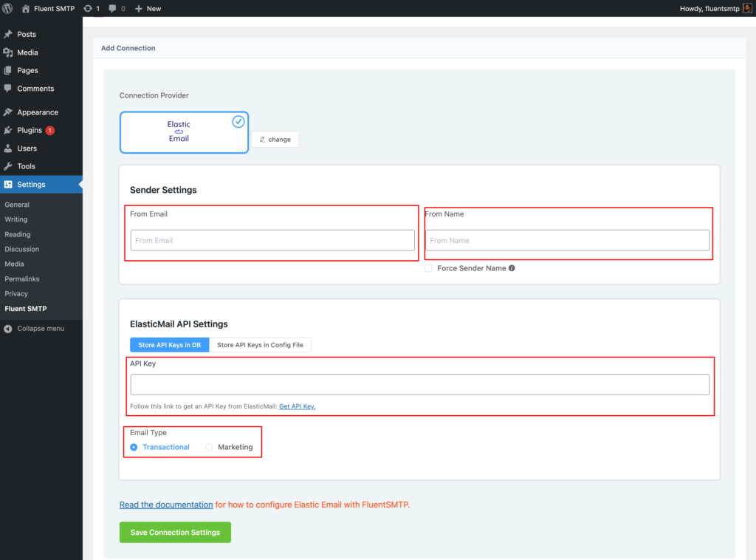Click the info icon next to Force Sender Name
Screen dimensions: 756x560
tap(512, 268)
